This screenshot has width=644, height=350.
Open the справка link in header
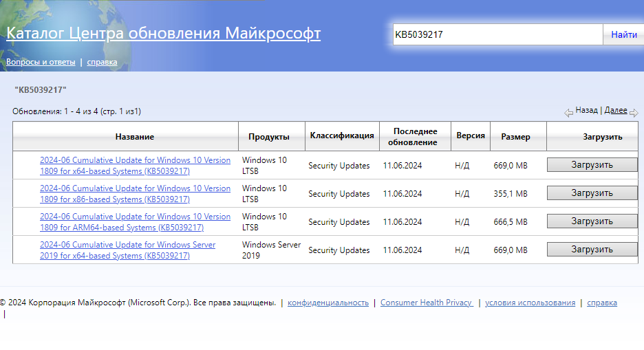click(102, 62)
